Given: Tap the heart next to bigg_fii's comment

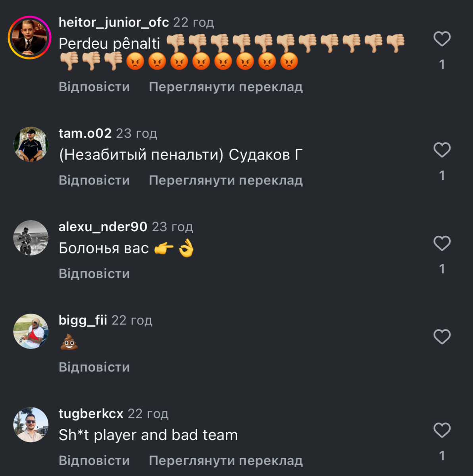Looking at the screenshot, I should [x=442, y=337].
